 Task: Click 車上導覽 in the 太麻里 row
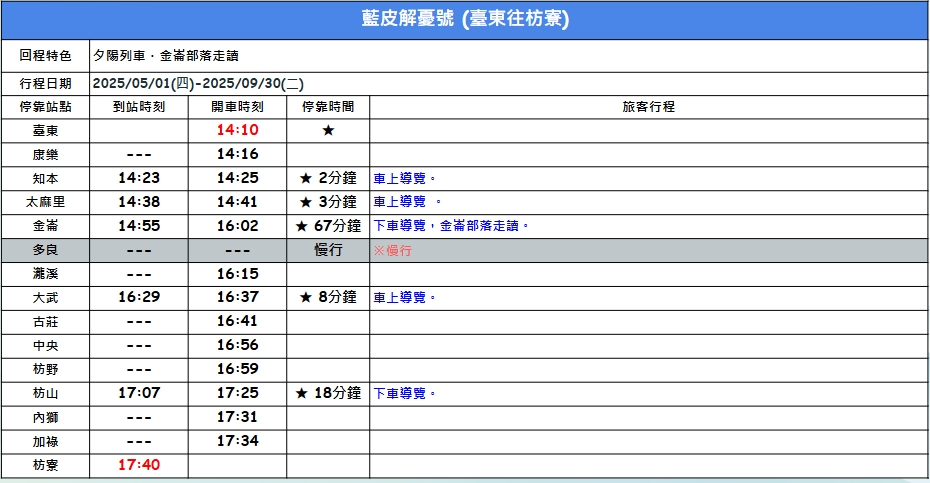point(400,202)
